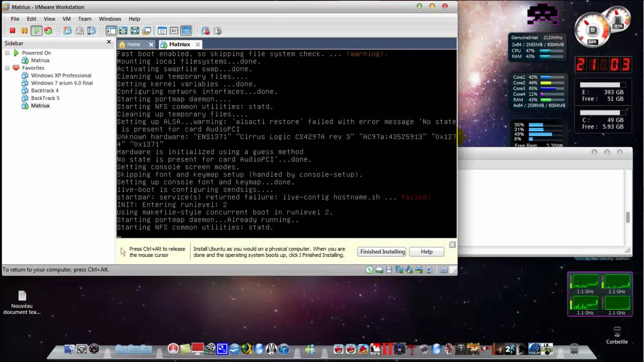644x362 pixels.
Task: Click the greyed replay toolbar icon
Action: pos(217,31)
